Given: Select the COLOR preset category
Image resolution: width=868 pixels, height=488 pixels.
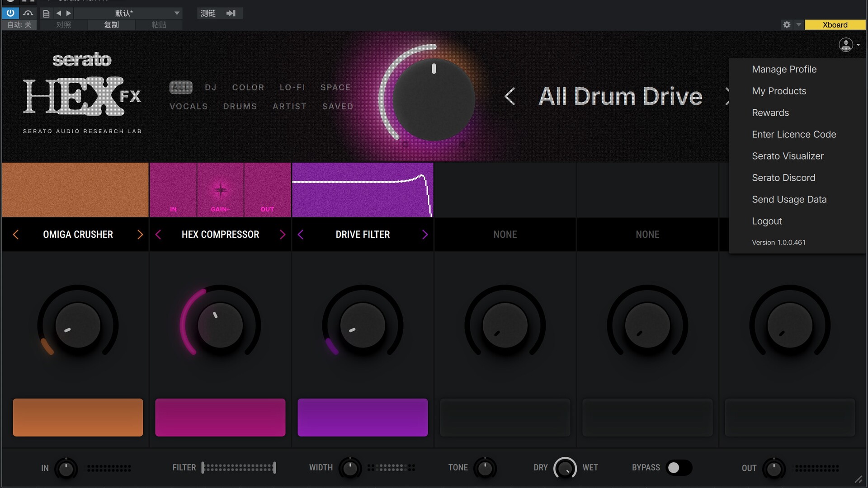Looking at the screenshot, I should coord(248,87).
